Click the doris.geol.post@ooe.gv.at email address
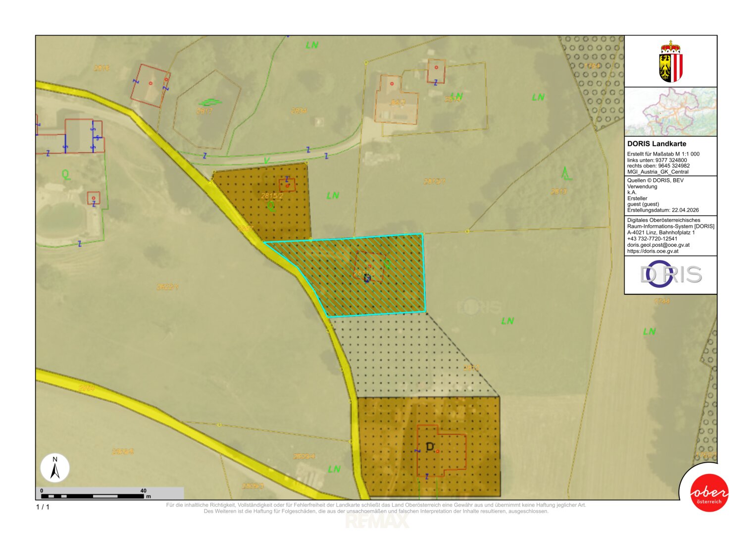The width and height of the screenshot is (756, 535). point(658,245)
